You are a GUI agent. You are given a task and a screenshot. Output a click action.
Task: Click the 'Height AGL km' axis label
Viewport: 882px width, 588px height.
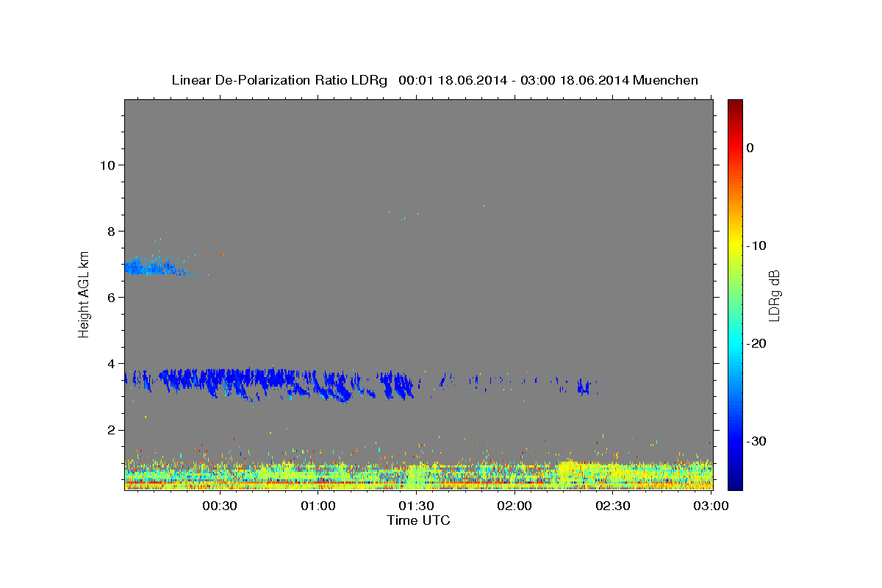[84, 294]
